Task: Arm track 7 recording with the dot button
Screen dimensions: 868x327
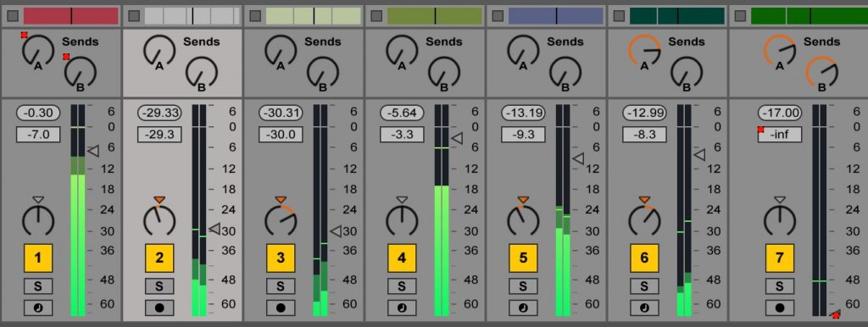Action: click(780, 308)
